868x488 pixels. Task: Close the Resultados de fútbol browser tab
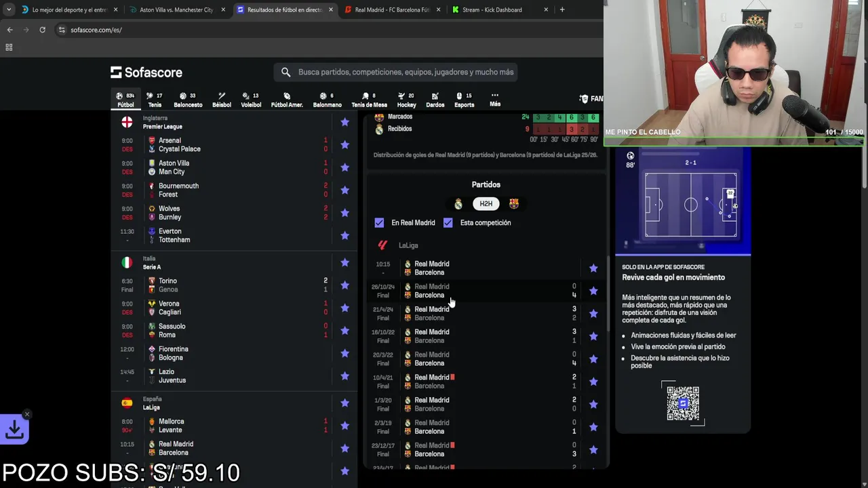tap(331, 10)
